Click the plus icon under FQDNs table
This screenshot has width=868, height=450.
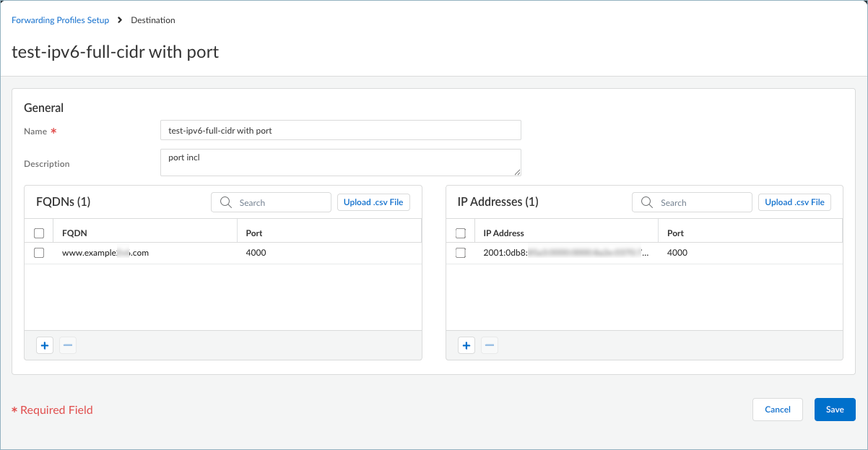(x=45, y=345)
